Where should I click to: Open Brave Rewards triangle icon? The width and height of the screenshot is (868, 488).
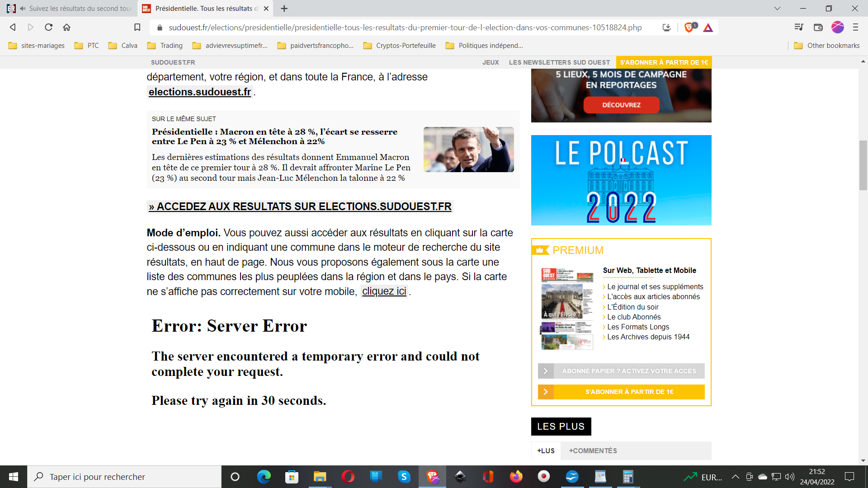(708, 28)
